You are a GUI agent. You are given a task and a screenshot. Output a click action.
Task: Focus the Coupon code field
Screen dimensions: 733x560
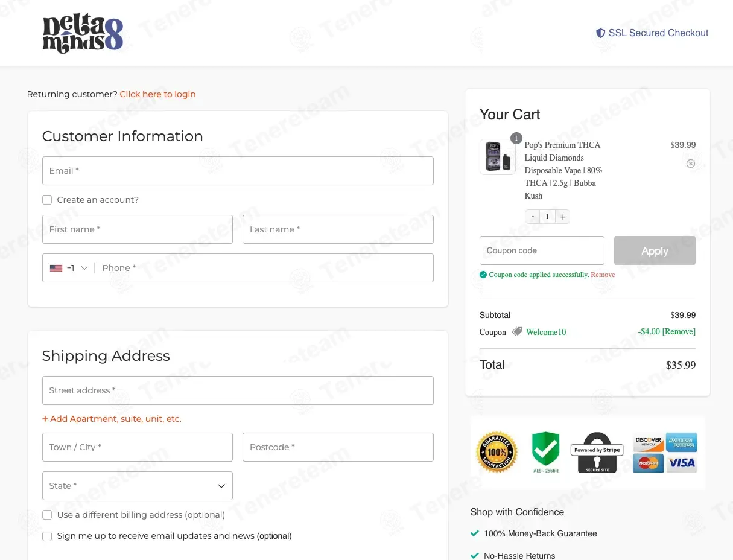[x=542, y=250]
